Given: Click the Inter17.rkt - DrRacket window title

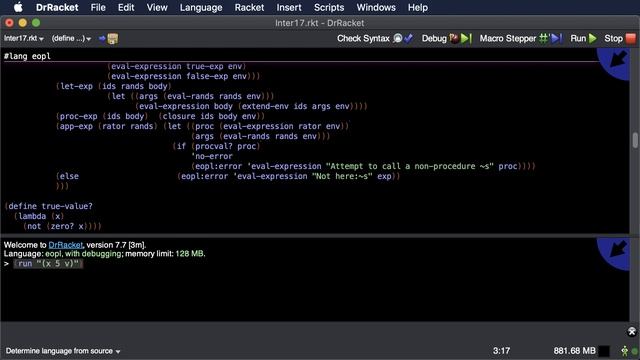Looking at the screenshot, I should [320, 23].
